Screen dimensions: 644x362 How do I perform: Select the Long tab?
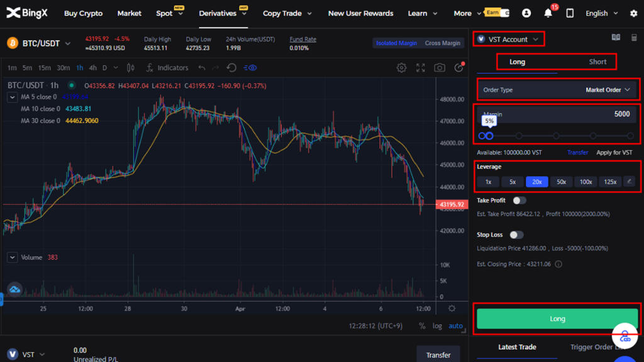click(x=517, y=62)
